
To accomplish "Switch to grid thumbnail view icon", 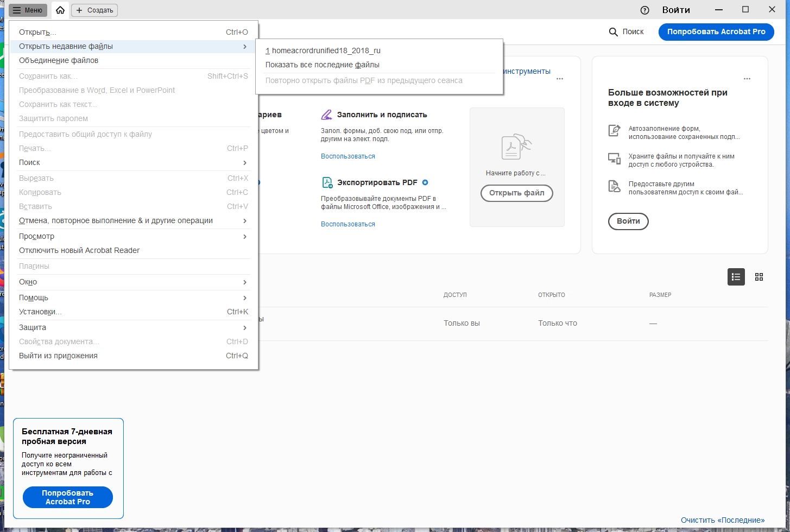I will [x=759, y=277].
